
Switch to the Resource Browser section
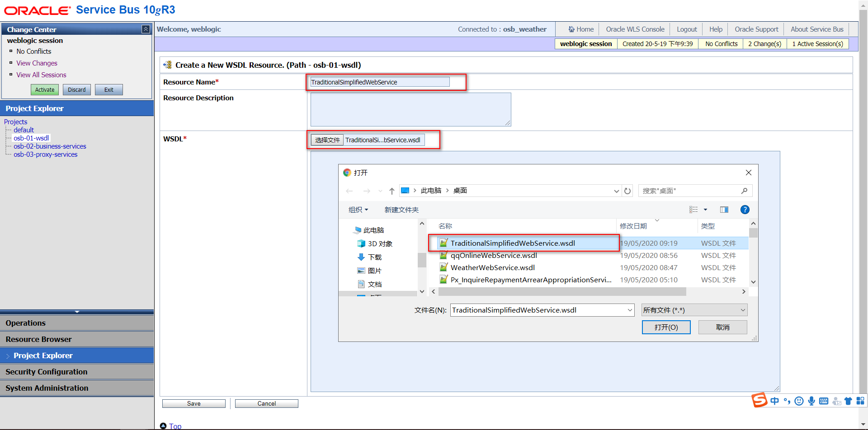point(39,339)
